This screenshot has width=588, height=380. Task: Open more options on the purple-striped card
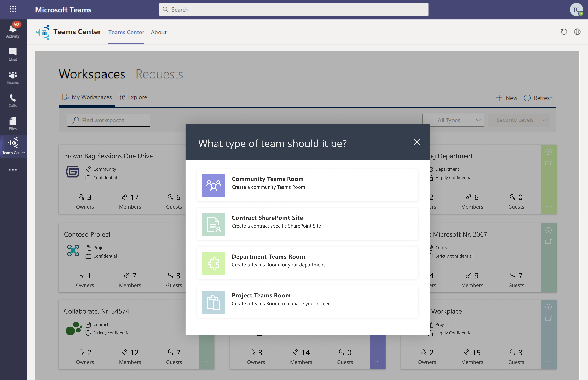tap(378, 362)
